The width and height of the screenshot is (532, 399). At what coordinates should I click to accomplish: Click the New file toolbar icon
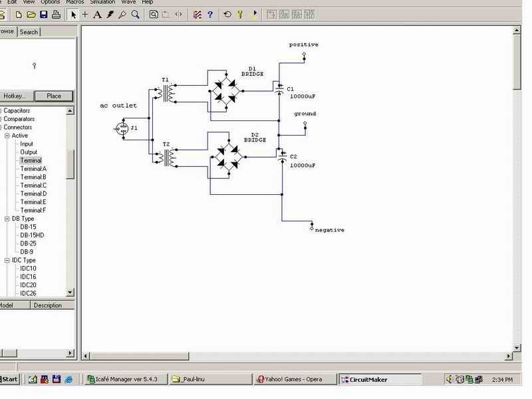point(19,15)
